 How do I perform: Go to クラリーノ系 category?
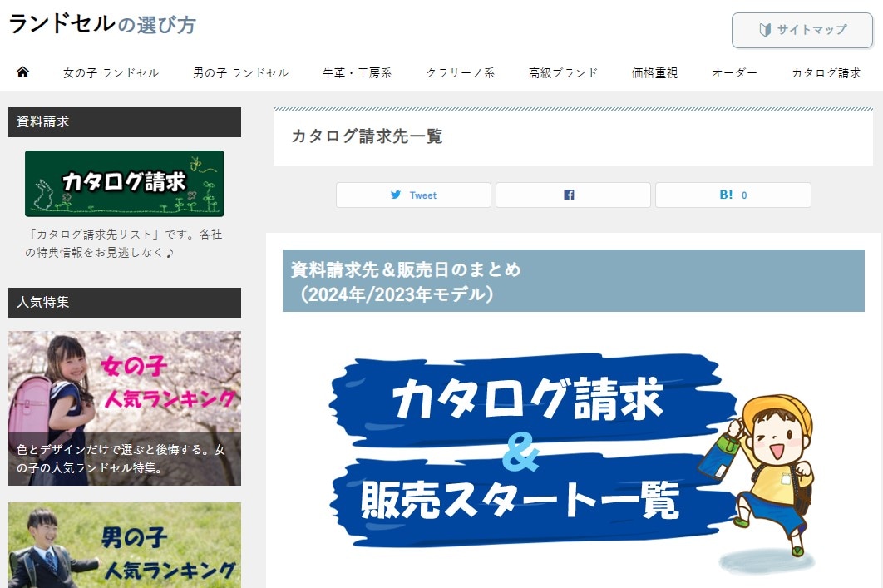460,73
